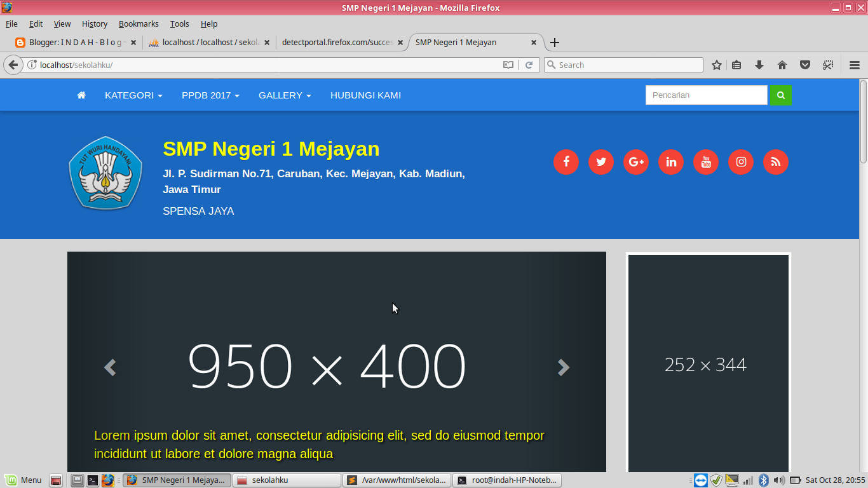868x488 pixels.
Task: Click the Pencarian search input field
Action: click(x=705, y=95)
